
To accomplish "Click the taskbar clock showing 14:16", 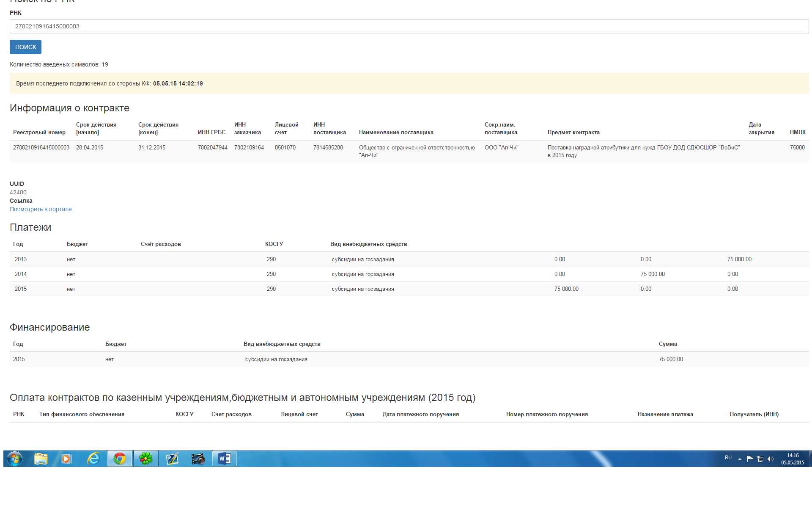I will pyautogui.click(x=793, y=459).
